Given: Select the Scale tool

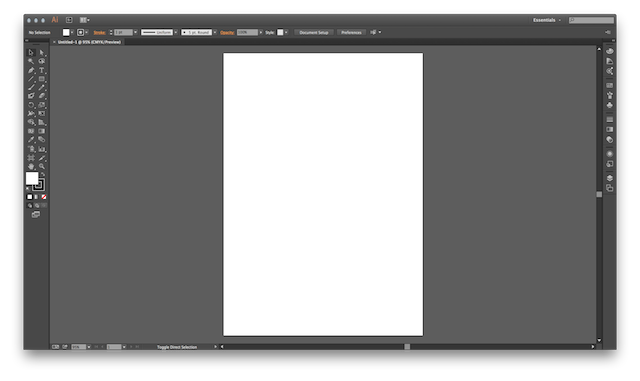Looking at the screenshot, I should click(42, 105).
